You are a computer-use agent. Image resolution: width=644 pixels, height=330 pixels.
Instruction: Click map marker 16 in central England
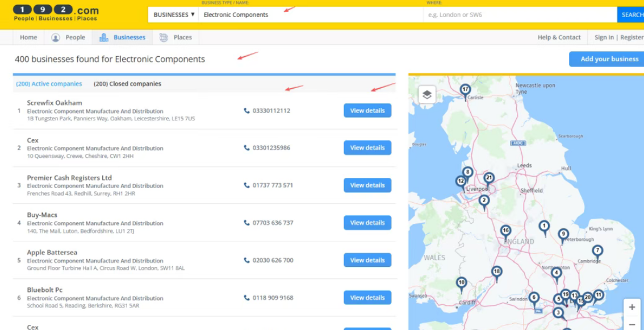(x=505, y=231)
